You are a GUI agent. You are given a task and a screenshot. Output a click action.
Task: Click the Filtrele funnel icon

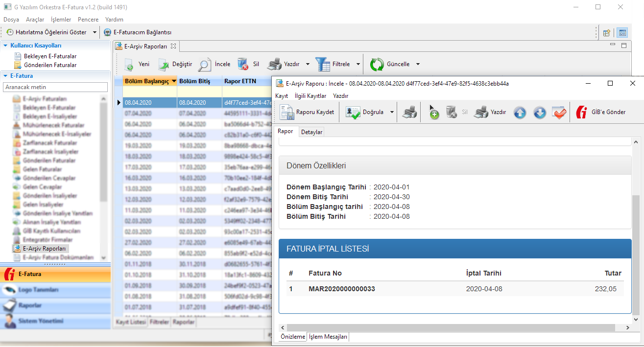(x=323, y=64)
